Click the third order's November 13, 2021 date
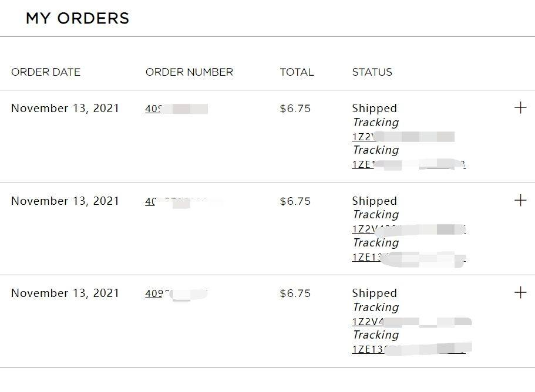This screenshot has width=535, height=392. point(65,293)
